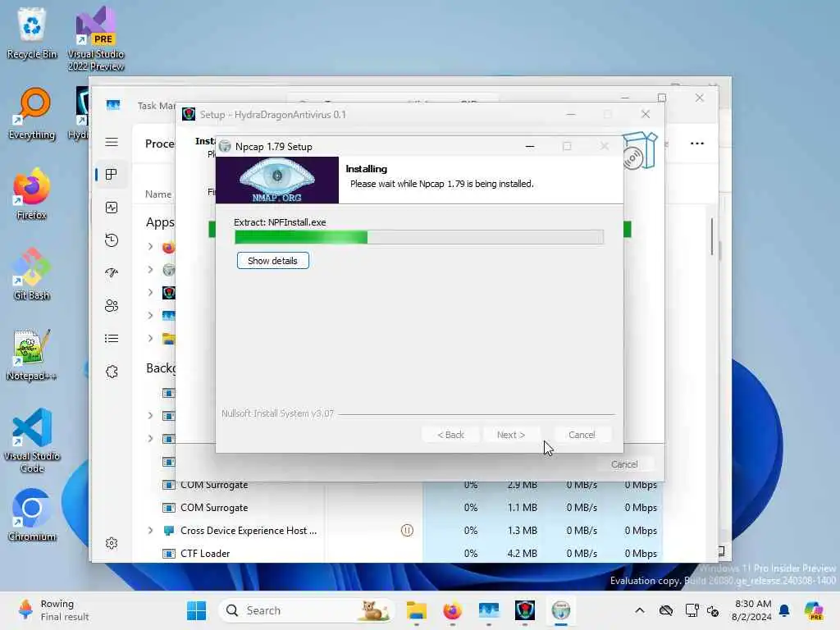Image resolution: width=840 pixels, height=630 pixels.
Task: Open notification bell in system tray
Action: coord(784,610)
